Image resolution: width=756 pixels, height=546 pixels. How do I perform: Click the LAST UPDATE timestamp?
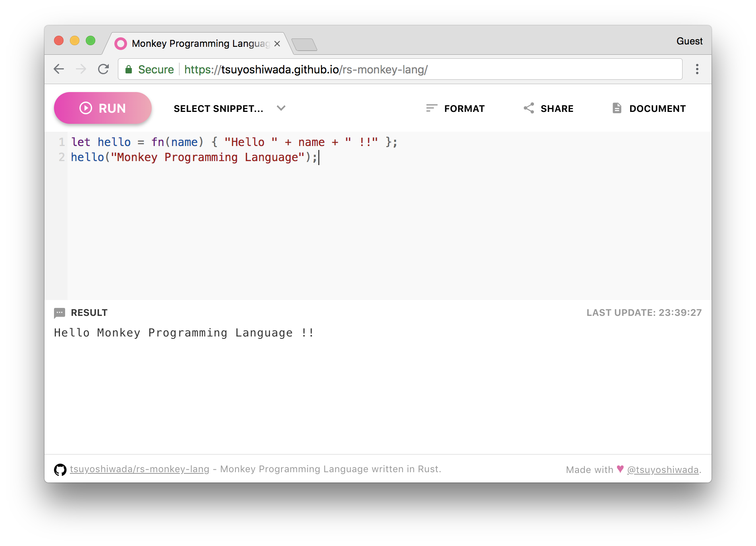tap(644, 313)
